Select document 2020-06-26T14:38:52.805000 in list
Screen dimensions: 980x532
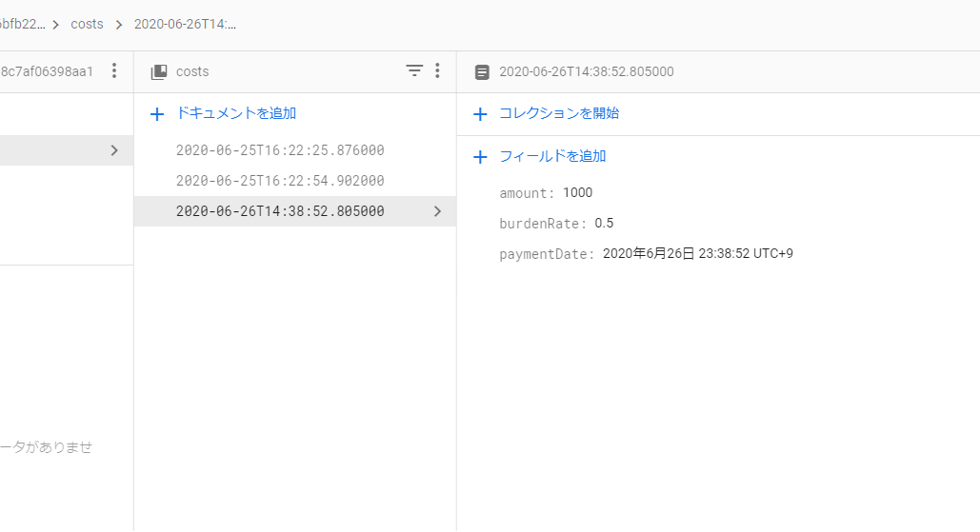click(x=295, y=211)
